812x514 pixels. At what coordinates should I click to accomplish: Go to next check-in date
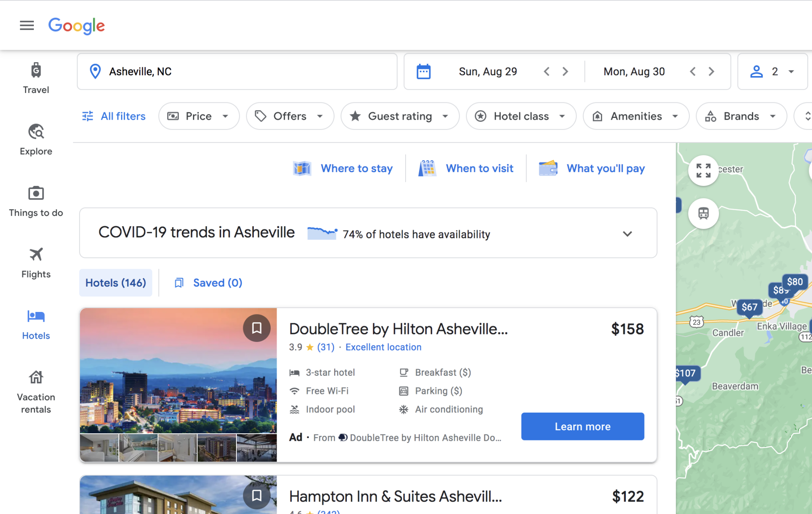[565, 71]
